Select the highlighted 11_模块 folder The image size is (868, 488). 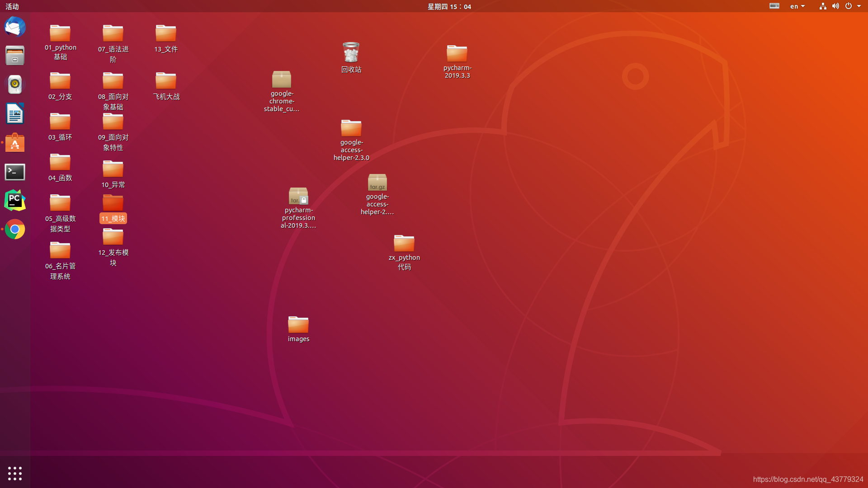point(113,208)
